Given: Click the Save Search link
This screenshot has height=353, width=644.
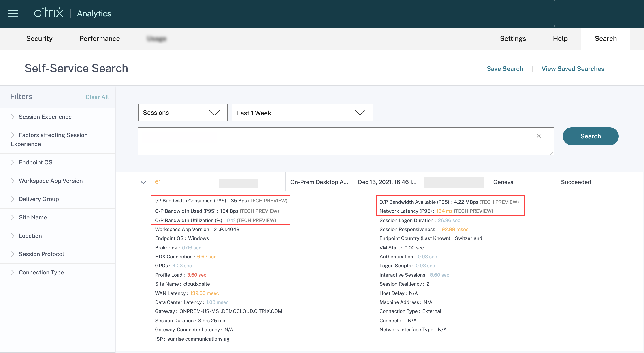Looking at the screenshot, I should coord(505,69).
